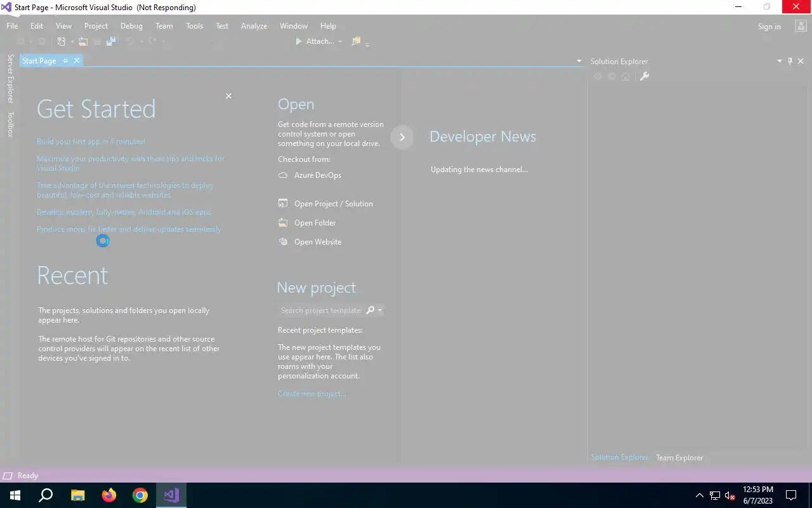This screenshot has width=812, height=508.
Task: Click 'Create new project...' link
Action: (312, 394)
